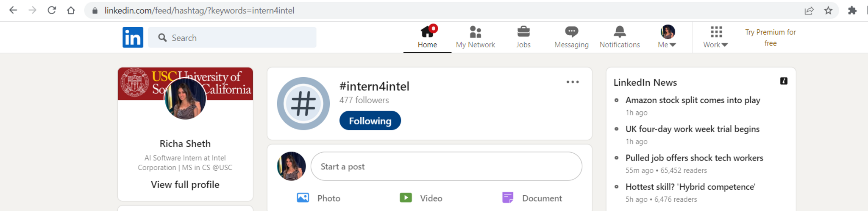The width and height of the screenshot is (868, 211).
Task: Click the Start a post field
Action: [x=446, y=166]
